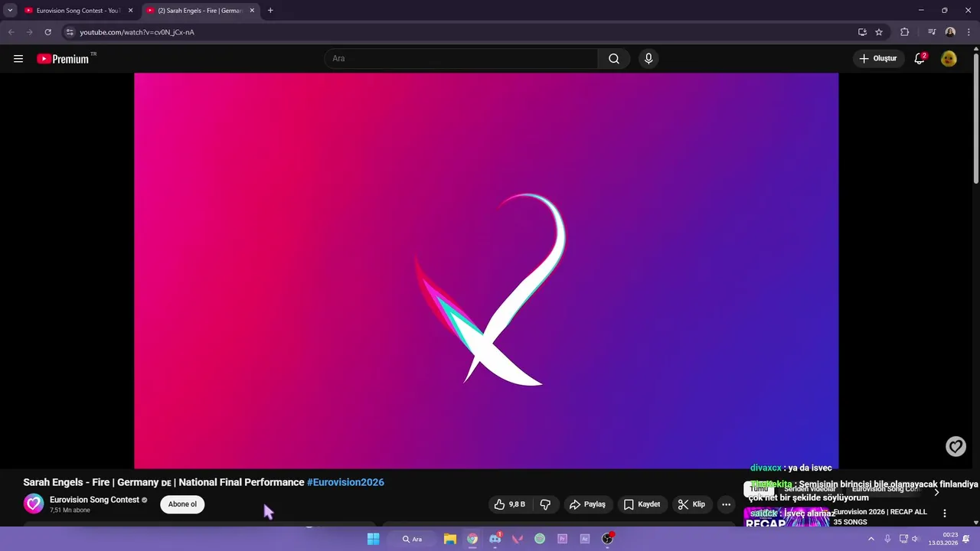The height and width of the screenshot is (551, 980).
Task: Dislike the video with thumbs-down
Action: [x=545, y=504]
